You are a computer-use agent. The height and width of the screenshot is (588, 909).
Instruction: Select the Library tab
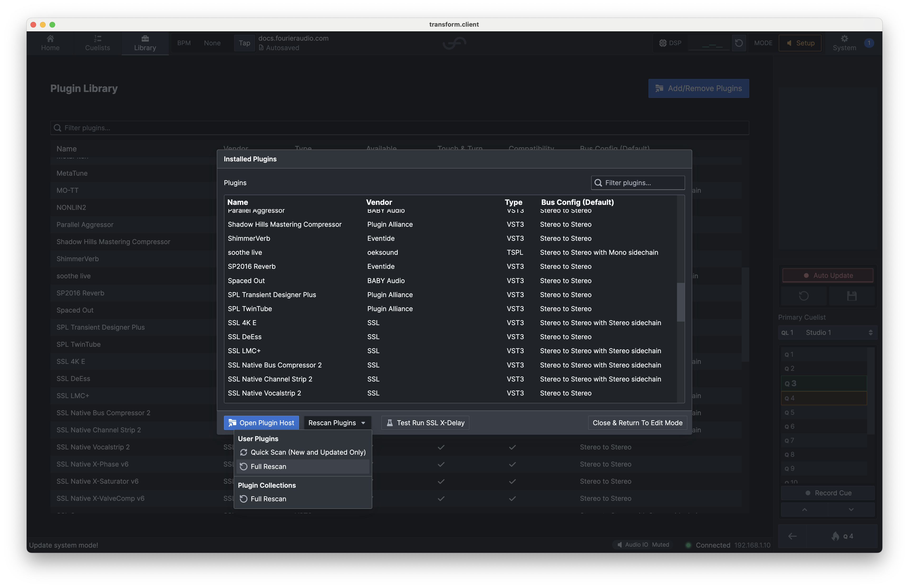click(x=145, y=43)
